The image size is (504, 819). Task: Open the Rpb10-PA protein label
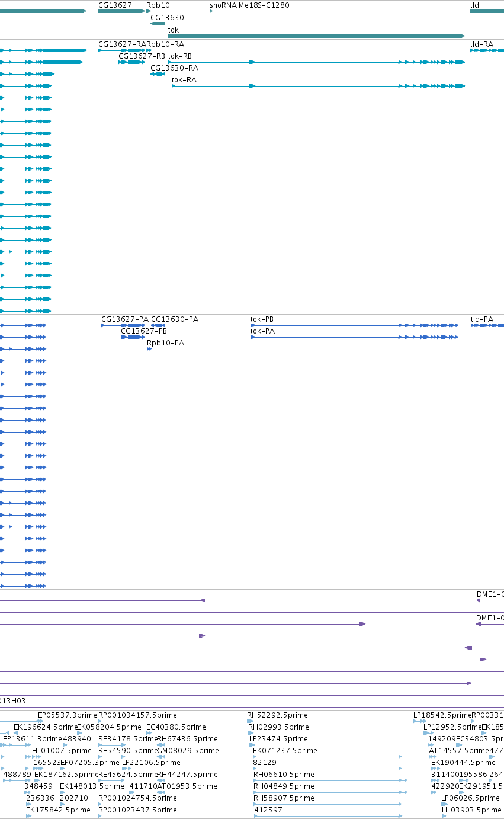pos(165,343)
